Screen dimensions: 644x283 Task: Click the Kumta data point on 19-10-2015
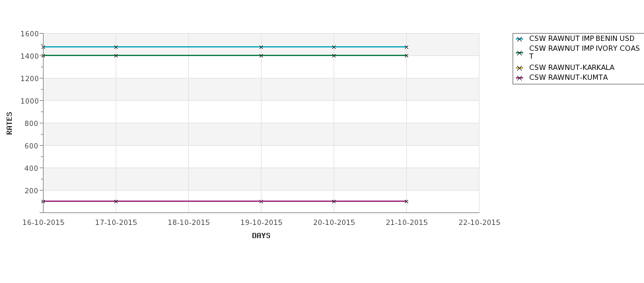(x=261, y=201)
